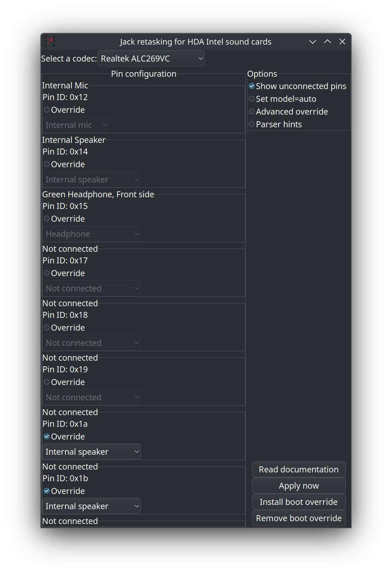Enable Override for Headphone pin 0x15
392x576 pixels.
tap(46, 219)
